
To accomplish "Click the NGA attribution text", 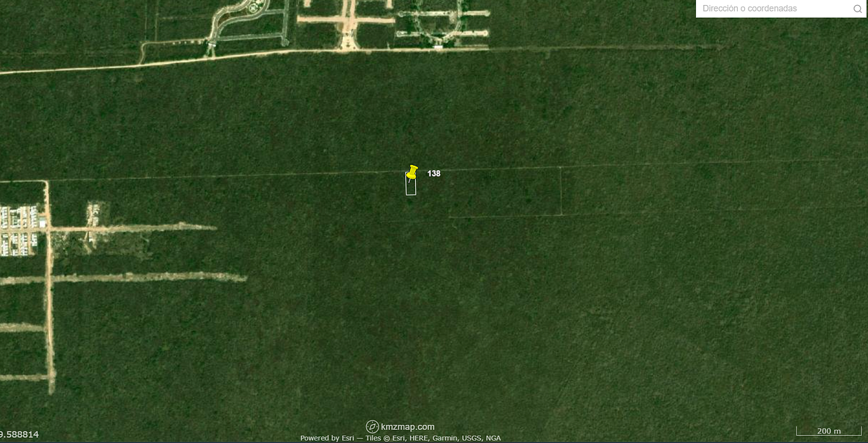I will tap(493, 438).
